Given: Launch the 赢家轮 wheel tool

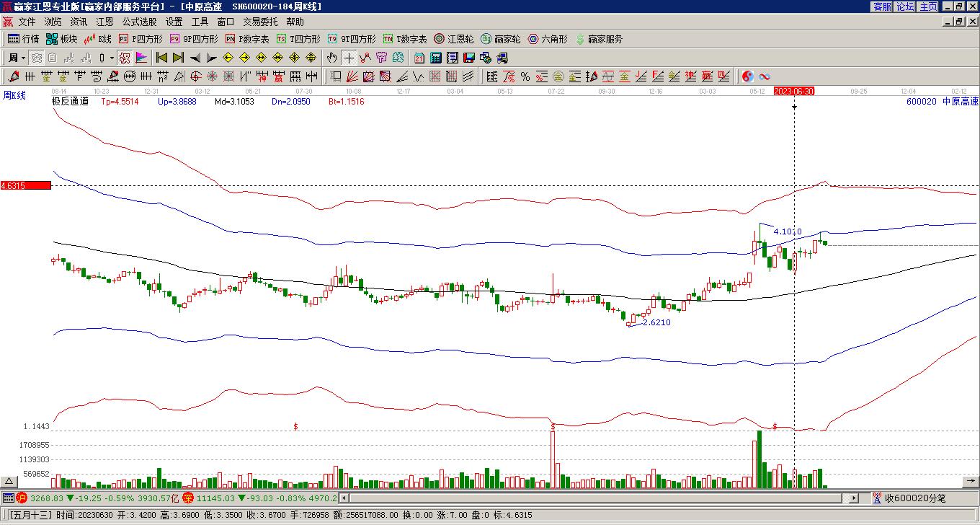Looking at the screenshot, I should [x=500, y=39].
